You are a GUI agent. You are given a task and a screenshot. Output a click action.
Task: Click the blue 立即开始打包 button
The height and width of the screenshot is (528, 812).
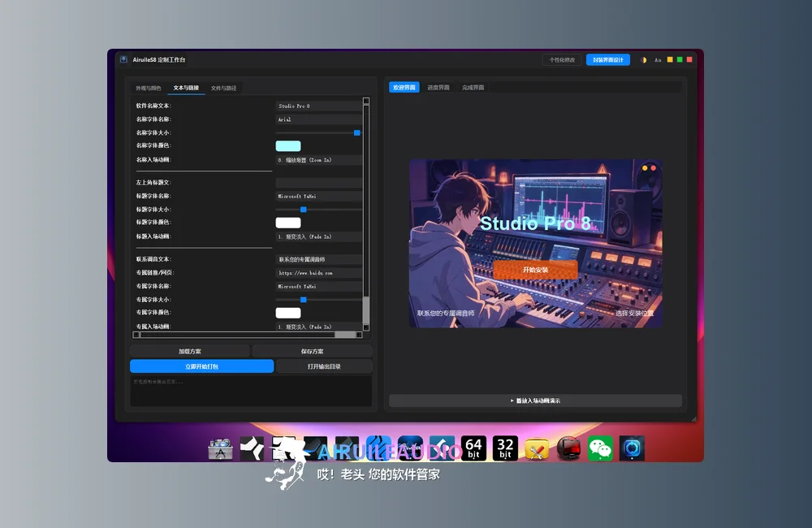(x=202, y=366)
